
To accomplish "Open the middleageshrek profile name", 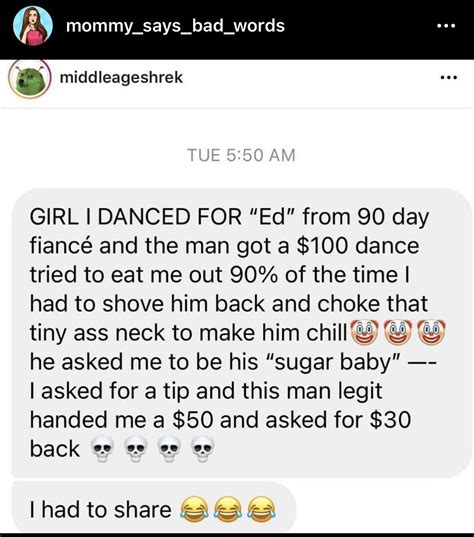I will pos(121,77).
